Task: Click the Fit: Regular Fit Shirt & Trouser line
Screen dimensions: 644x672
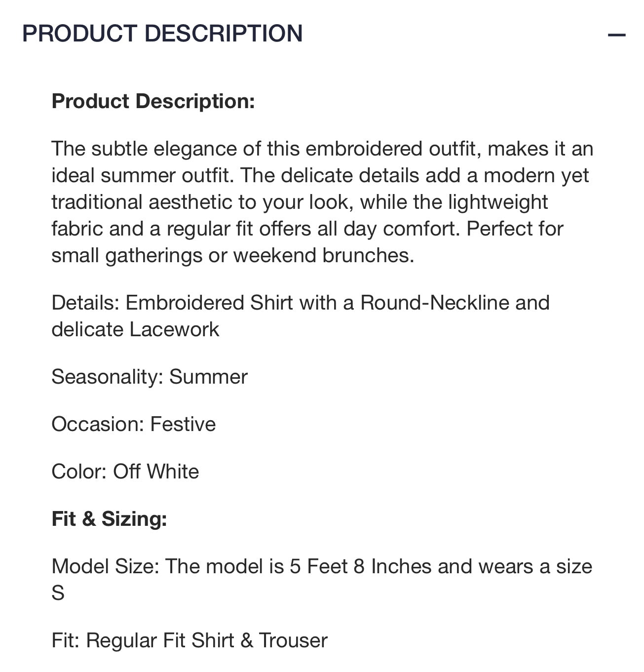Action: (x=189, y=640)
